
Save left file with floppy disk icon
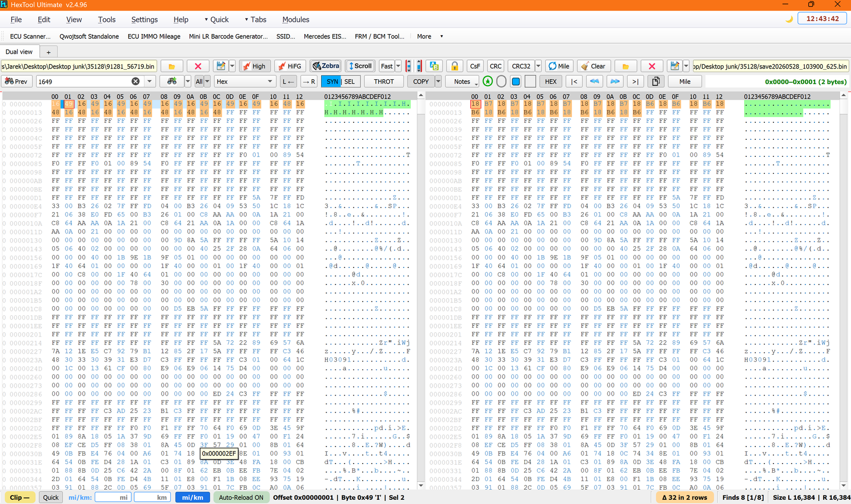[x=220, y=66]
